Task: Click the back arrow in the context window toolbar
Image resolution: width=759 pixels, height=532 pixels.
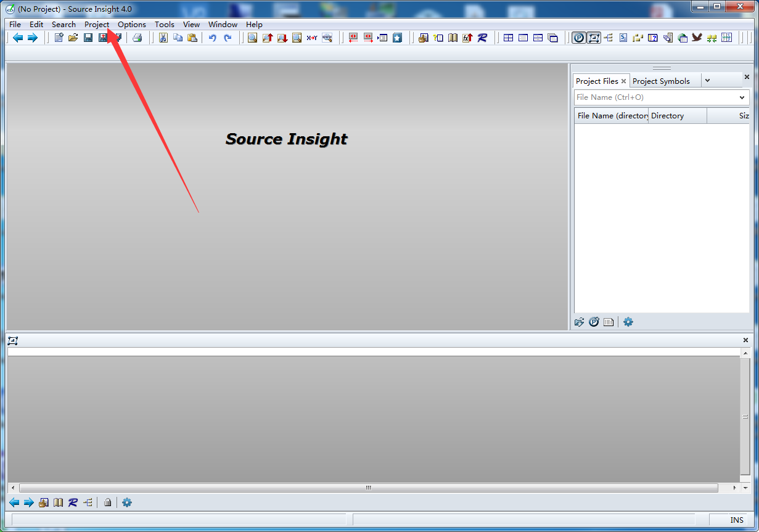Action: [14, 502]
